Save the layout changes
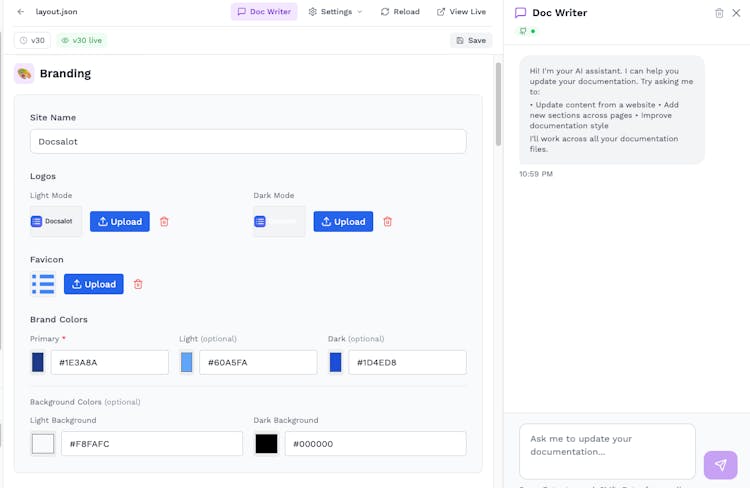This screenshot has height=488, width=750. click(471, 40)
